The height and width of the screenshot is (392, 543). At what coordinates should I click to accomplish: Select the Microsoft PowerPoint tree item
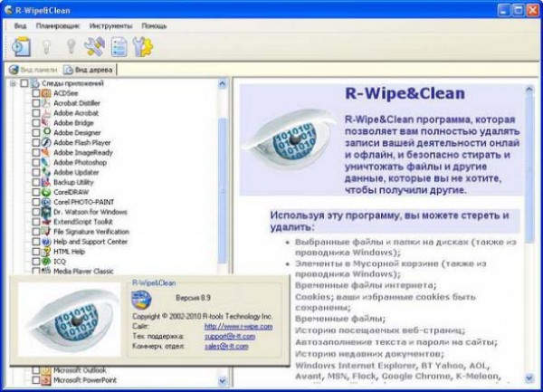(85, 380)
